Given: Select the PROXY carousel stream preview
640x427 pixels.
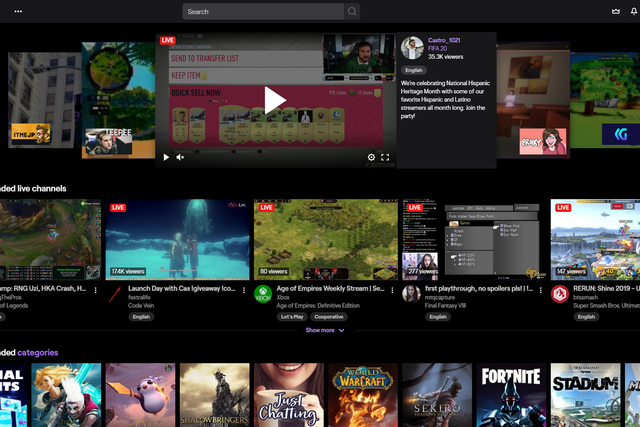Looking at the screenshot, I should tap(533, 100).
